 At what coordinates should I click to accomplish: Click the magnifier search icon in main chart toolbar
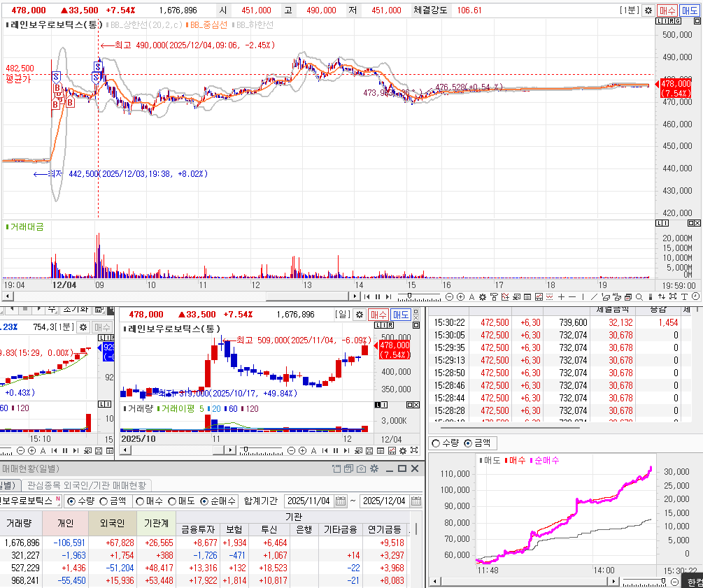point(639,296)
